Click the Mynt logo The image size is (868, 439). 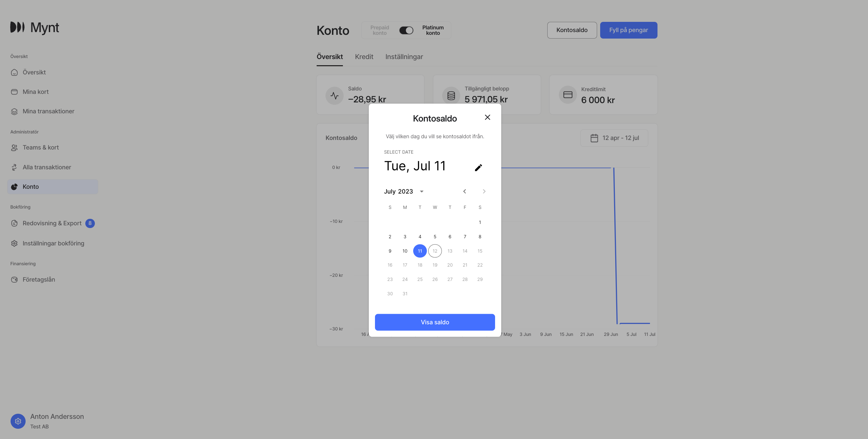pos(34,28)
